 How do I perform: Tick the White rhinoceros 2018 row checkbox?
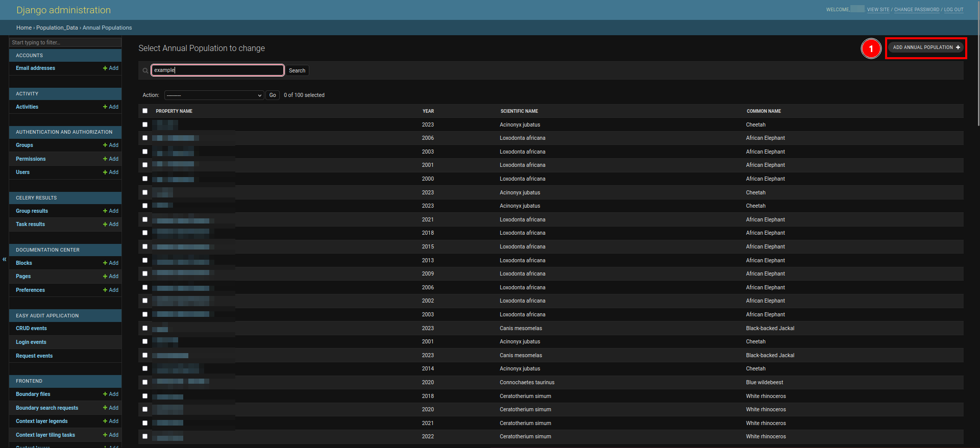tap(145, 396)
